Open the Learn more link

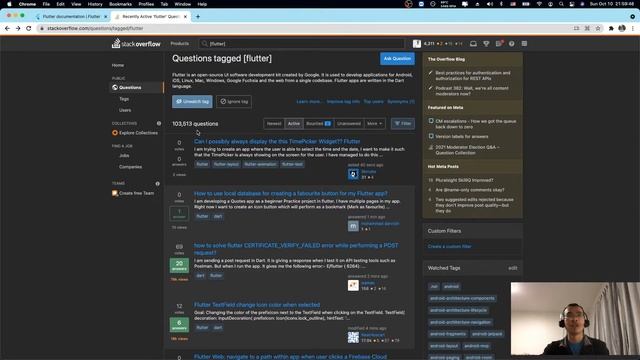coord(309,101)
